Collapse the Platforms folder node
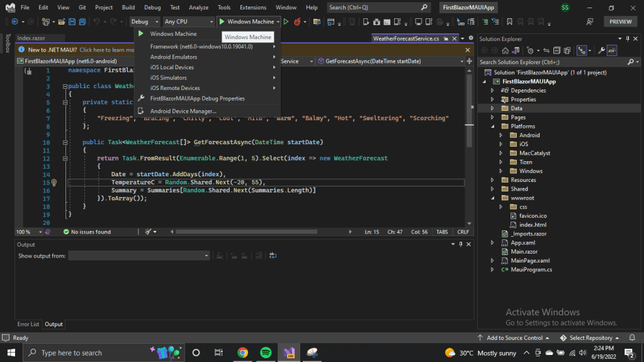This screenshot has width=644, height=362. pyautogui.click(x=493, y=126)
